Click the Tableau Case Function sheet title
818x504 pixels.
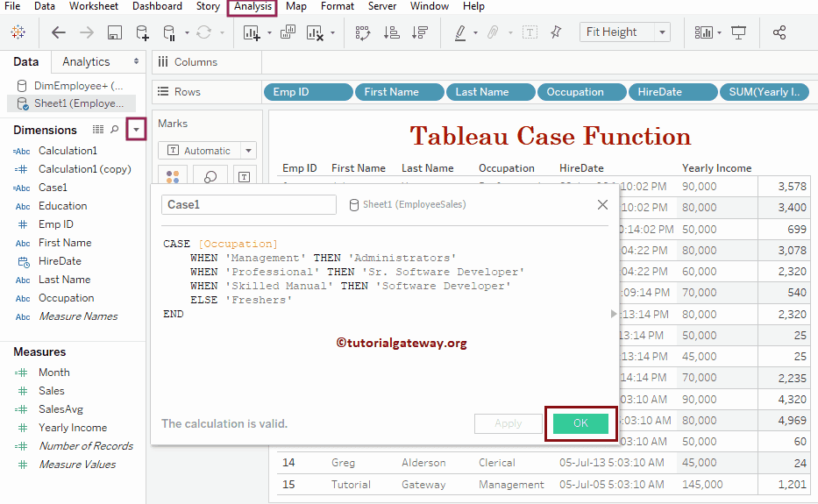coord(551,136)
